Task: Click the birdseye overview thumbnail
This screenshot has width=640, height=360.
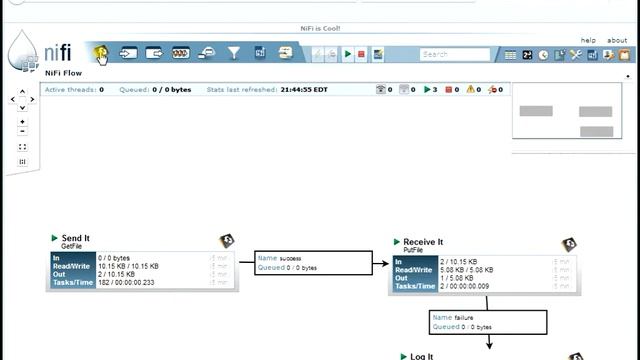Action: (x=567, y=111)
